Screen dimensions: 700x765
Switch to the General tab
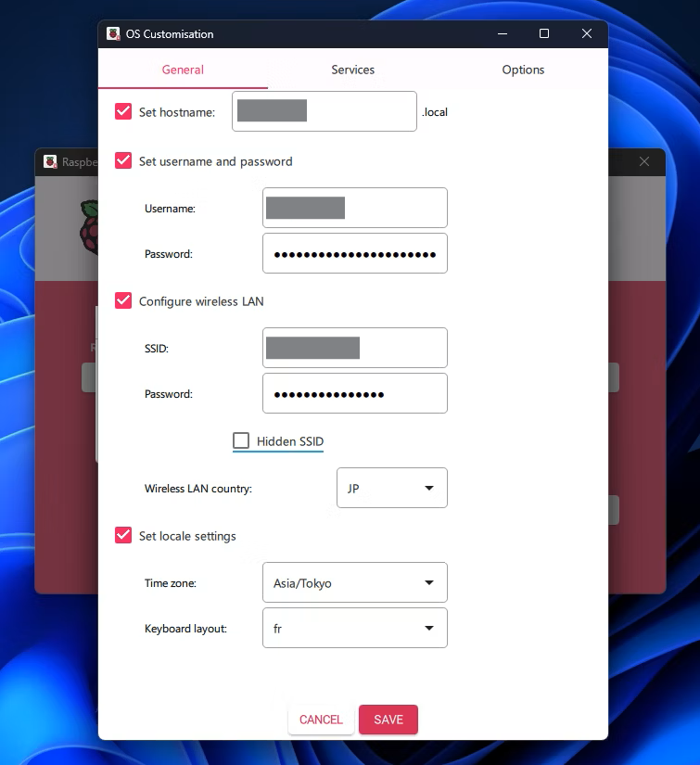click(183, 70)
